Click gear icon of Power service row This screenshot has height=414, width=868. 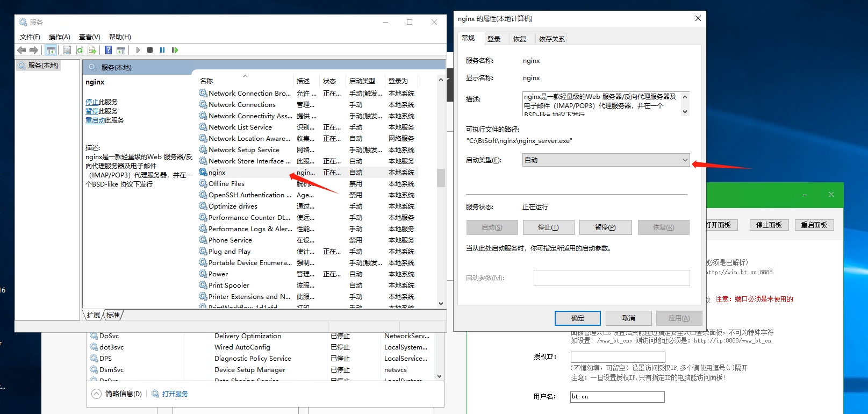[203, 274]
